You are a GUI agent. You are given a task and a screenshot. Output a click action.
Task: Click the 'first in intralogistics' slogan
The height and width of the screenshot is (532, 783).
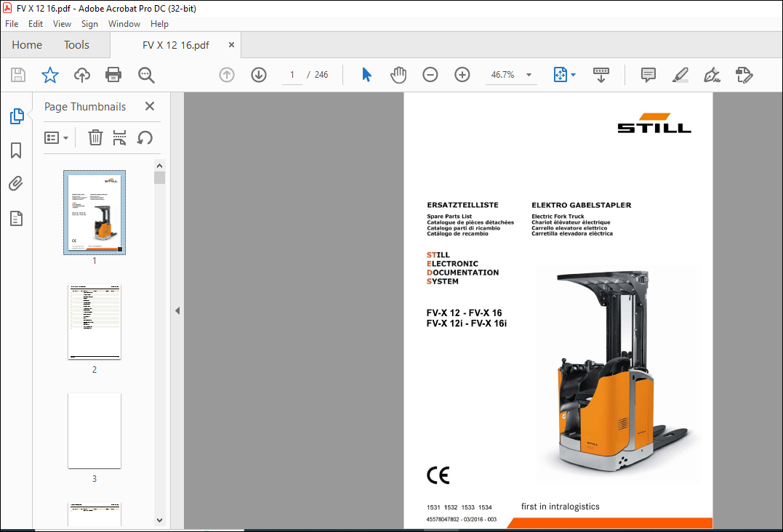click(561, 507)
